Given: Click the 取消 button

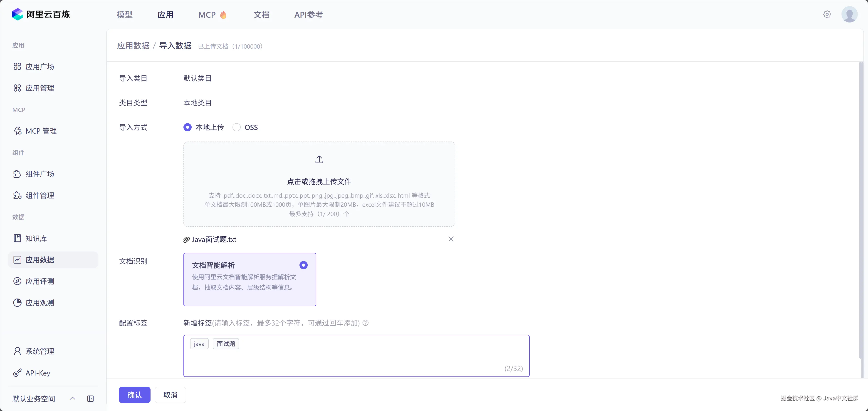Looking at the screenshot, I should [x=170, y=395].
